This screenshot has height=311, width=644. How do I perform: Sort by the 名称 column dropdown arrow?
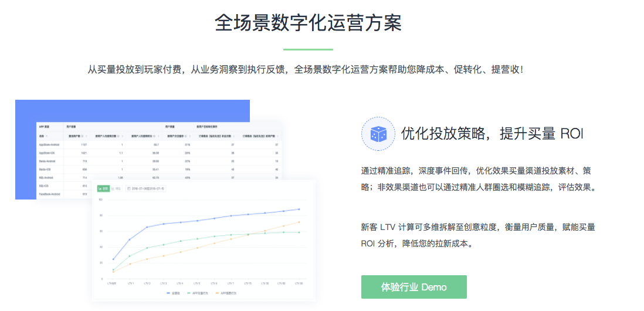coord(46,136)
